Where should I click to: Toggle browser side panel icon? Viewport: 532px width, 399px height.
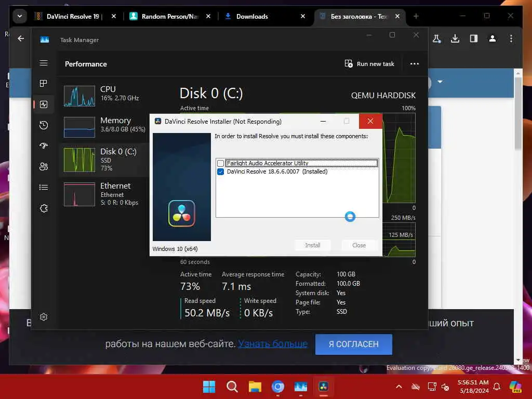click(474, 38)
